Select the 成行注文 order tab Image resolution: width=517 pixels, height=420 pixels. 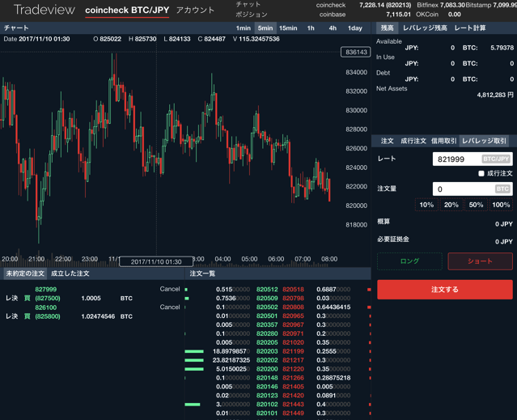[x=413, y=141]
